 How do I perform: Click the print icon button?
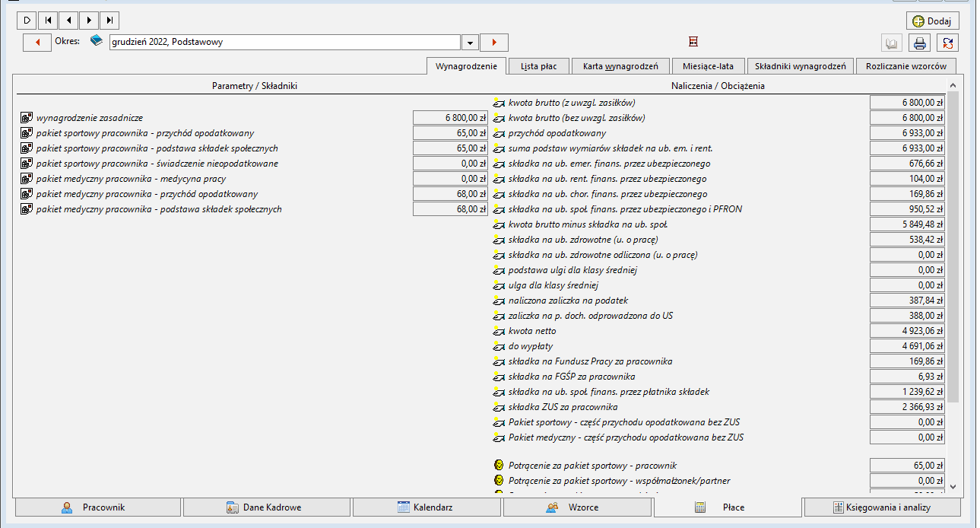(x=920, y=43)
